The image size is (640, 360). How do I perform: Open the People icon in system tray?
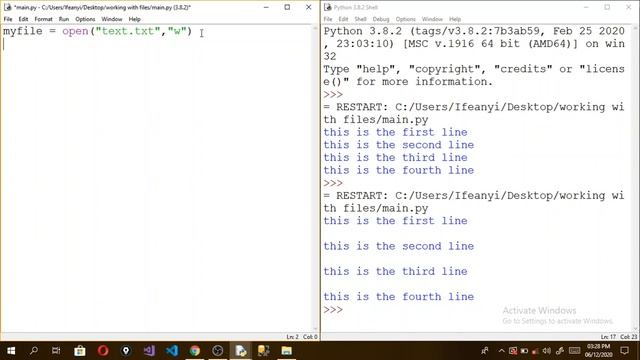pos(485,351)
